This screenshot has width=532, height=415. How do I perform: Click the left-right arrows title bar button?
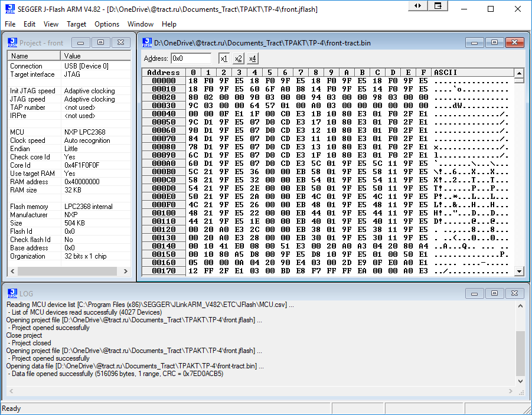(x=417, y=6)
